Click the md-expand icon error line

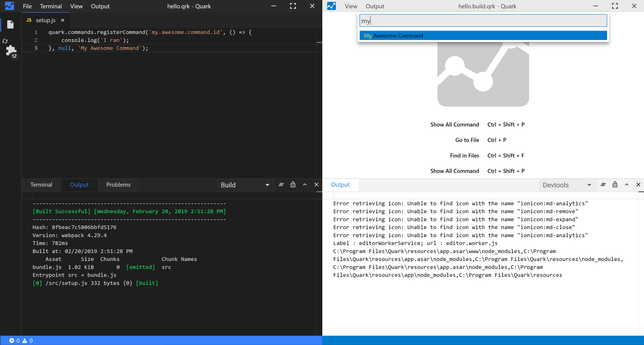tap(456, 219)
